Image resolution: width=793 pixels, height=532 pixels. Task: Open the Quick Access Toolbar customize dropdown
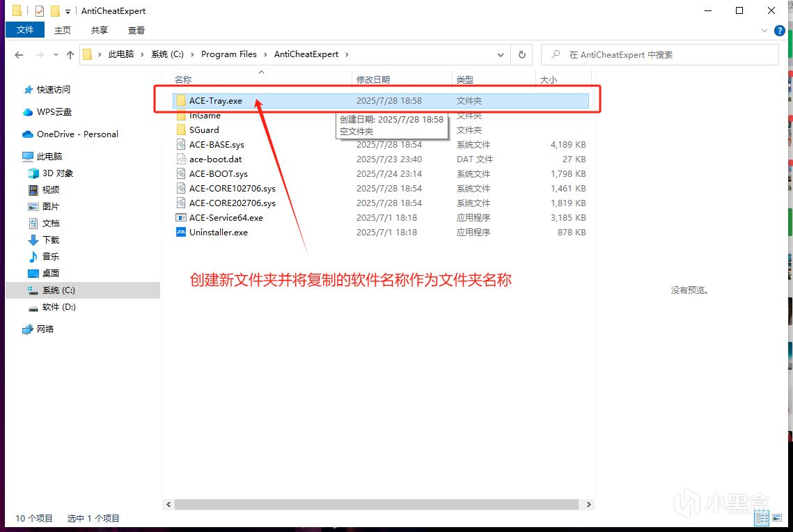point(68,11)
